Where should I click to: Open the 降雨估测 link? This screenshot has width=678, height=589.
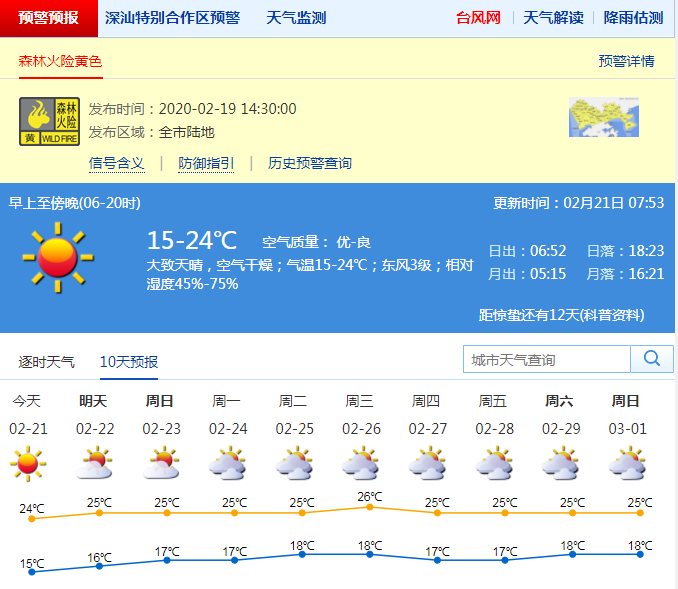click(633, 18)
